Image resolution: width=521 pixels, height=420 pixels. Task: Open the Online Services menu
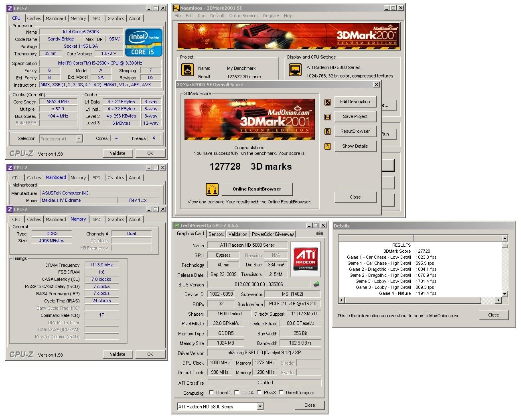click(243, 16)
